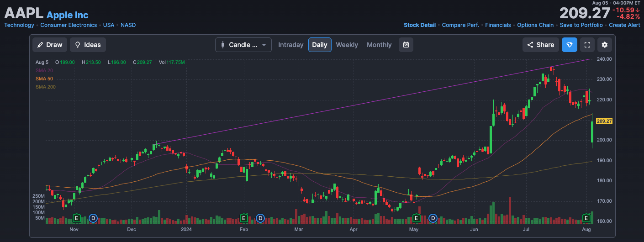644x242 pixels.
Task: Switch to the Intraday timeframe
Action: [291, 45]
